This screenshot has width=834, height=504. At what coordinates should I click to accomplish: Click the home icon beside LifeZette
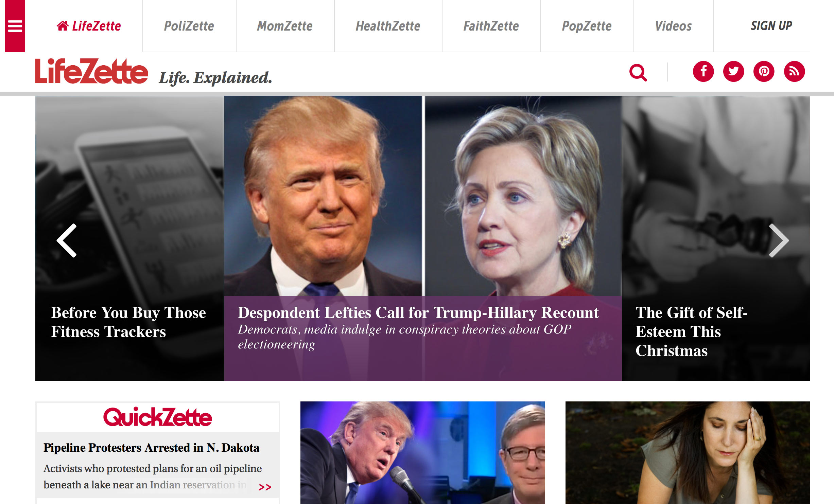[x=63, y=26]
